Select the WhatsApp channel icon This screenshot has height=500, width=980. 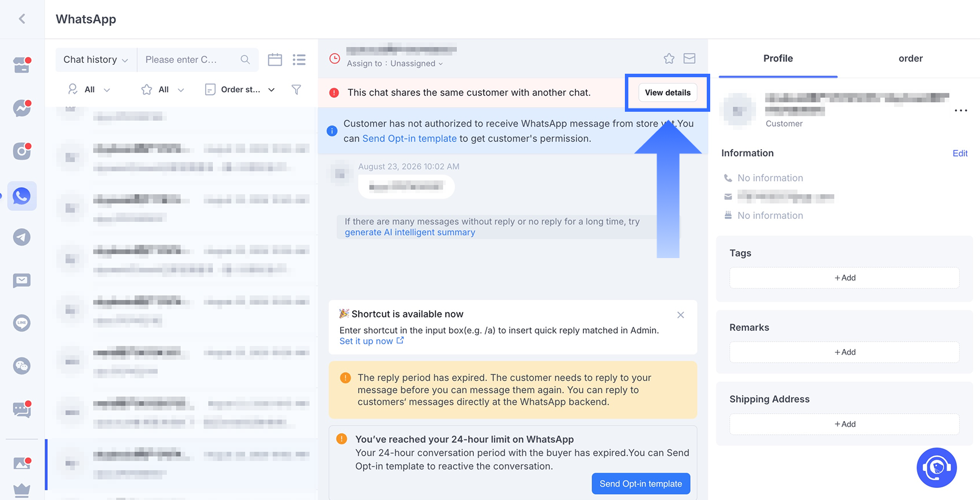pyautogui.click(x=22, y=196)
